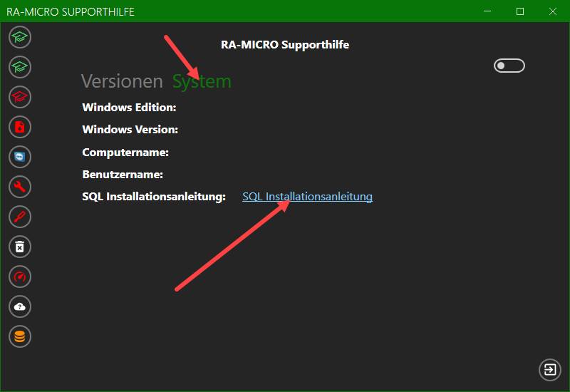The image size is (570, 392).
Task: Click the exit icon at bottom right
Action: point(549,370)
